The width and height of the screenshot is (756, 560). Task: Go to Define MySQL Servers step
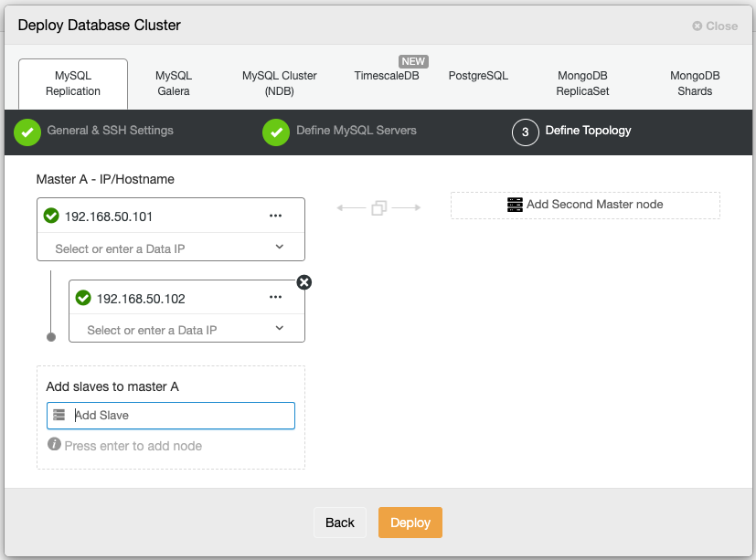(357, 131)
